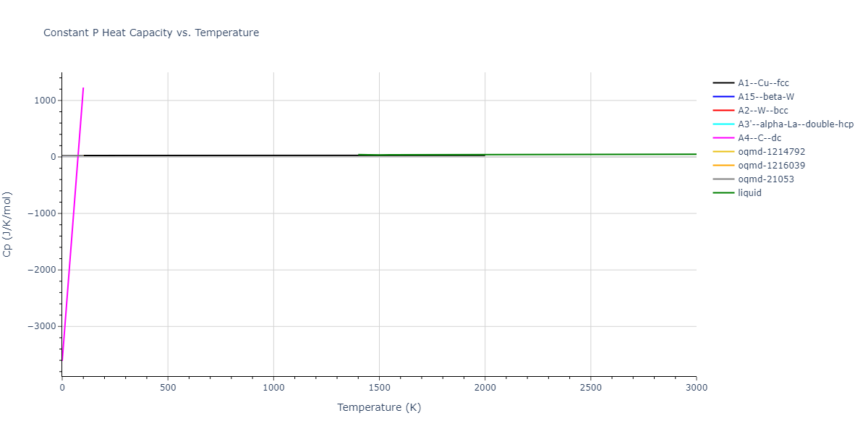Viewport: 868px width, 434px height.
Task: Toggle the A1--Cu--fcc legend entry
Action: point(763,83)
